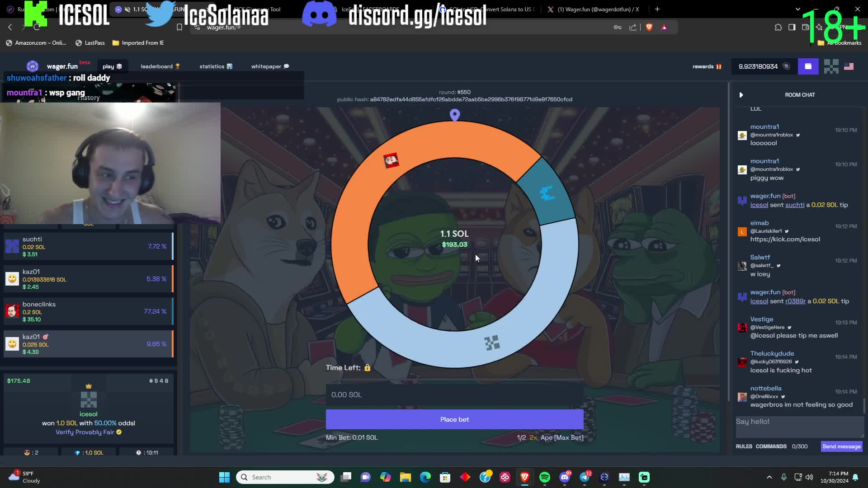This screenshot has height=488, width=868.
Task: Click the suchti username link in tip message
Action: click(x=794, y=205)
